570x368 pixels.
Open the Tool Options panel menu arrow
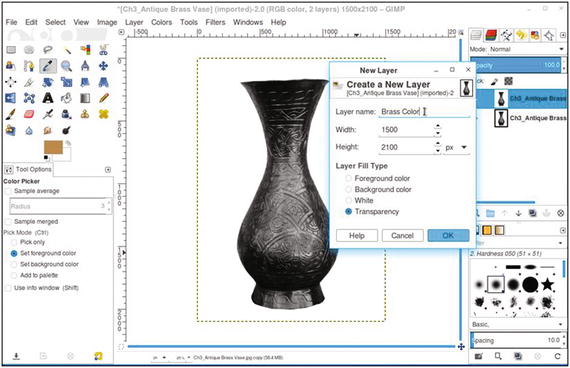point(108,170)
